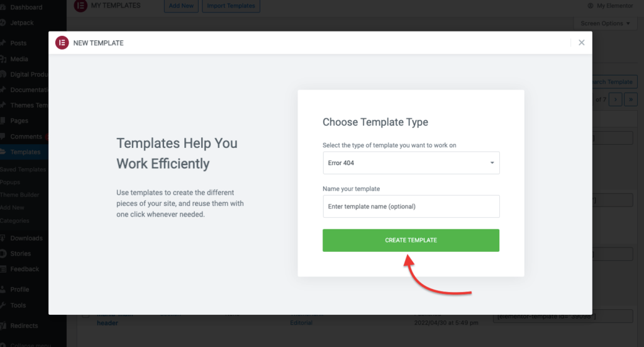Open Feedback in the sidebar

tap(25, 269)
